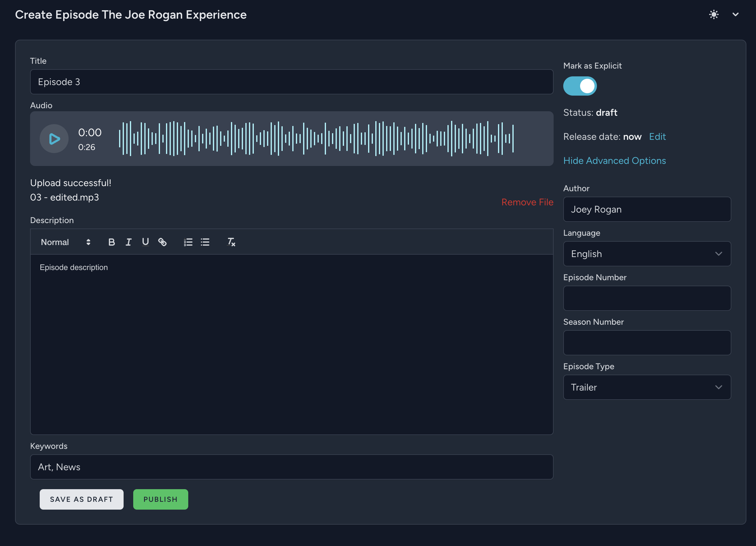Create a bulleted list in description
The image size is (756, 546).
pos(205,242)
